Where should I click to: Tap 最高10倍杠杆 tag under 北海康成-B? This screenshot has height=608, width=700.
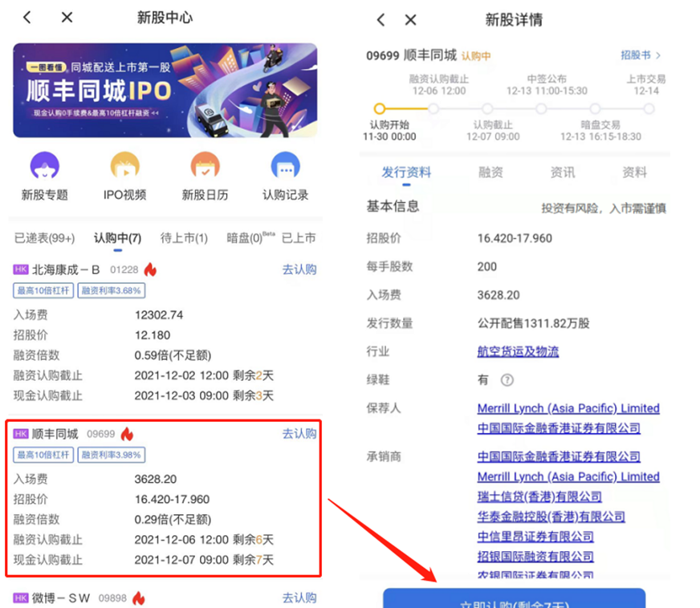click(x=43, y=291)
